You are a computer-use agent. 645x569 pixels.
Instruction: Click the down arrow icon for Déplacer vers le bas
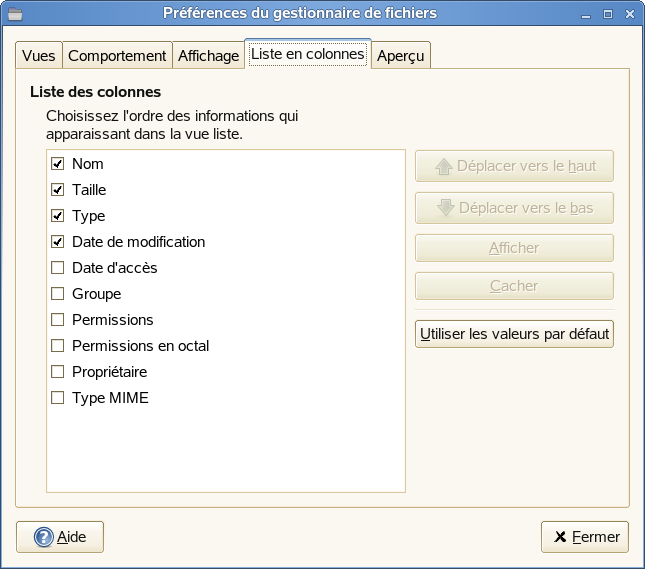click(x=446, y=208)
